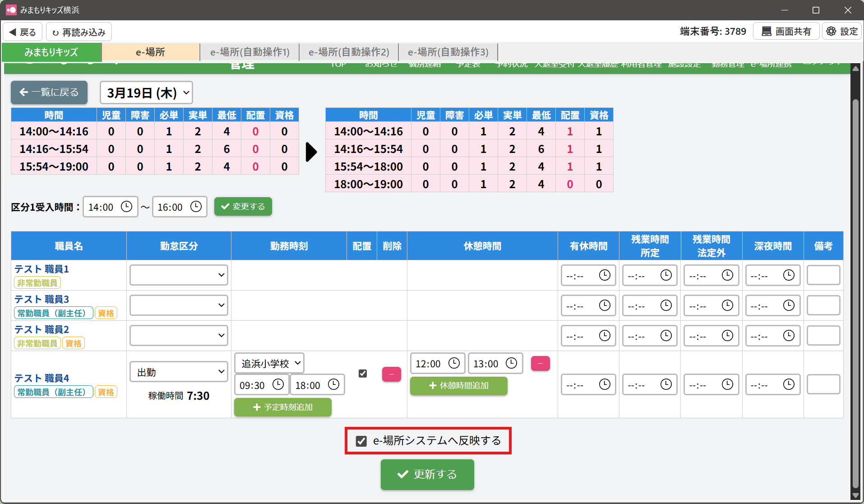The image size is (864, 504).
Task: Remove テスト 職員4 work time row
Action: [391, 374]
